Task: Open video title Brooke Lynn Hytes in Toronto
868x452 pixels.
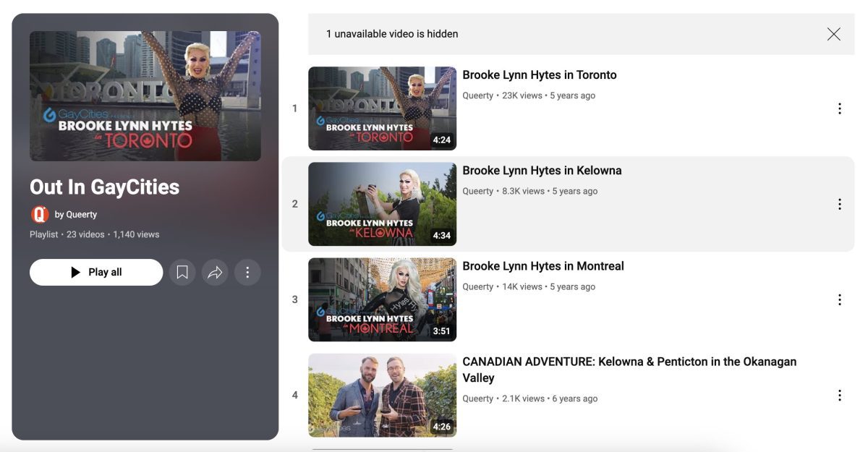Action: 540,75
